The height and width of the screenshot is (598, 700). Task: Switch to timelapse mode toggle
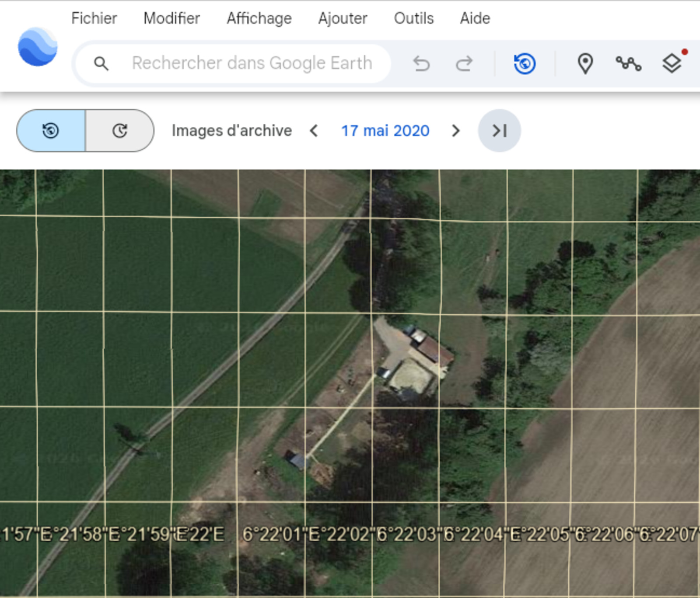(x=120, y=131)
